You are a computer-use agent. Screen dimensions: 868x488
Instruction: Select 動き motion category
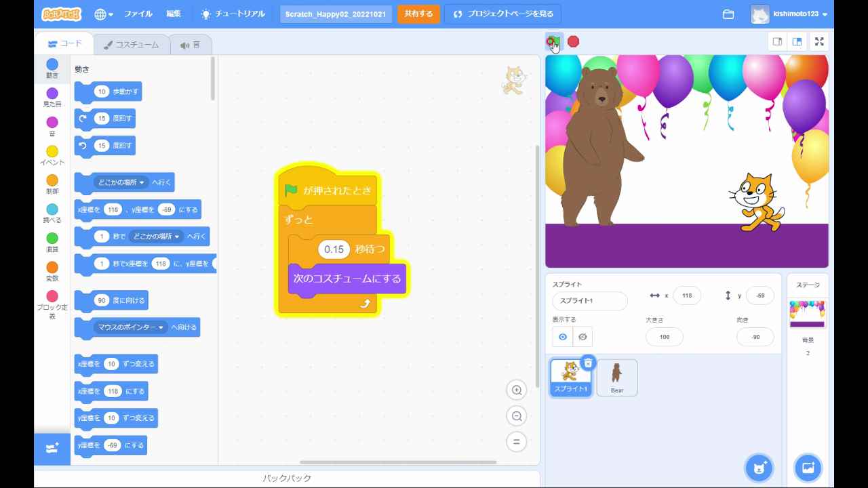pos(52,68)
